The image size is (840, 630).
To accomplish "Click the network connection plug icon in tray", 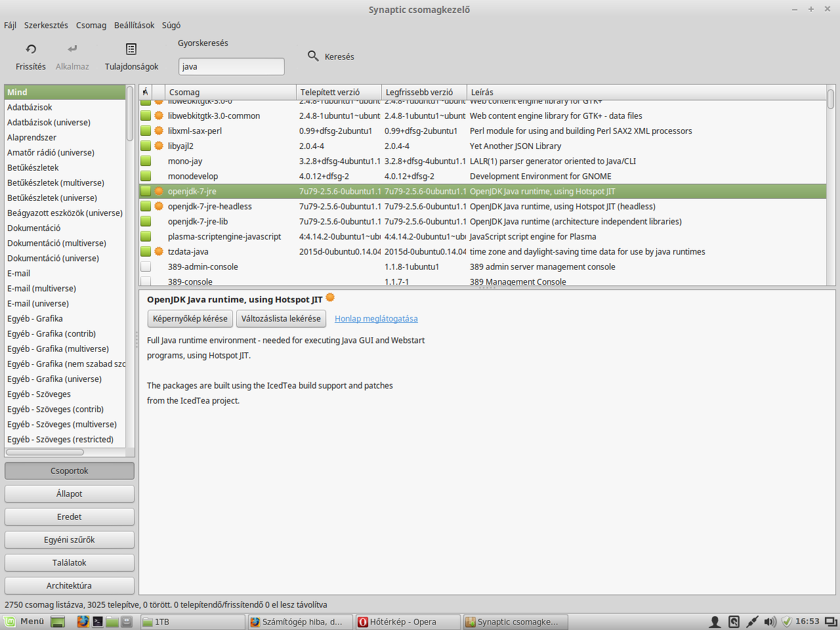I will click(x=752, y=621).
